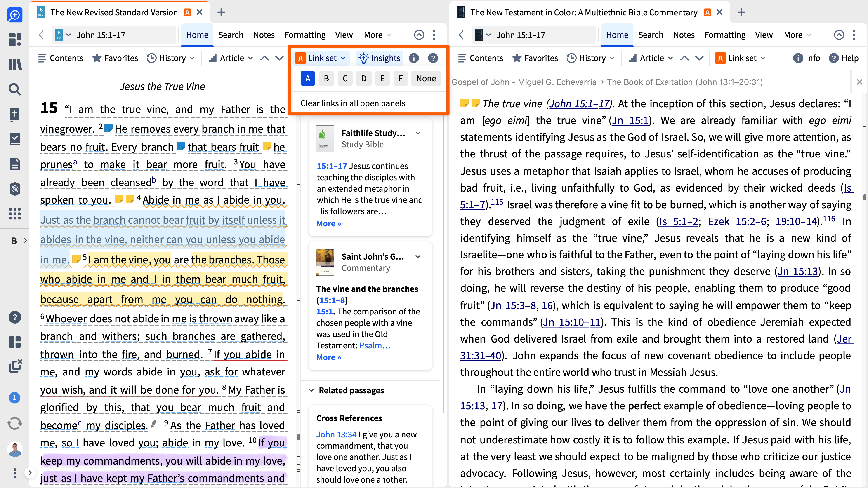Expand the sidebar B shortcuts arrow
868x488 pixels.
[x=25, y=240]
